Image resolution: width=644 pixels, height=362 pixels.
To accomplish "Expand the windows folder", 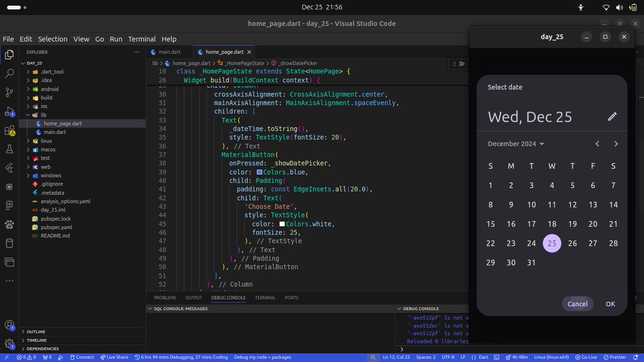I will coord(50,175).
